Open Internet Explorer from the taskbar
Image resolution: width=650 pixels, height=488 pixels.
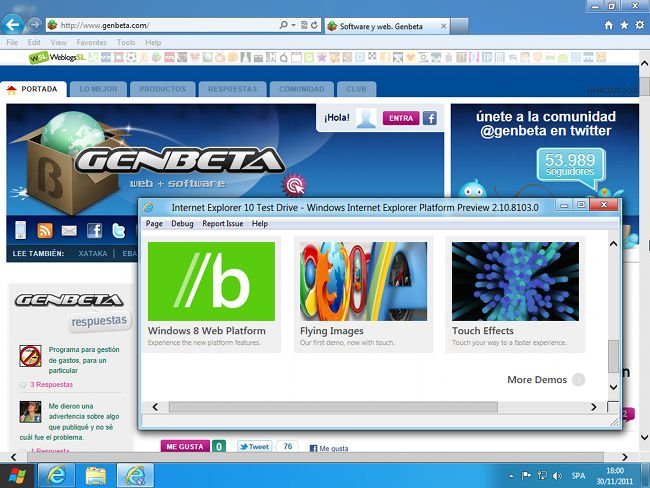(57, 476)
